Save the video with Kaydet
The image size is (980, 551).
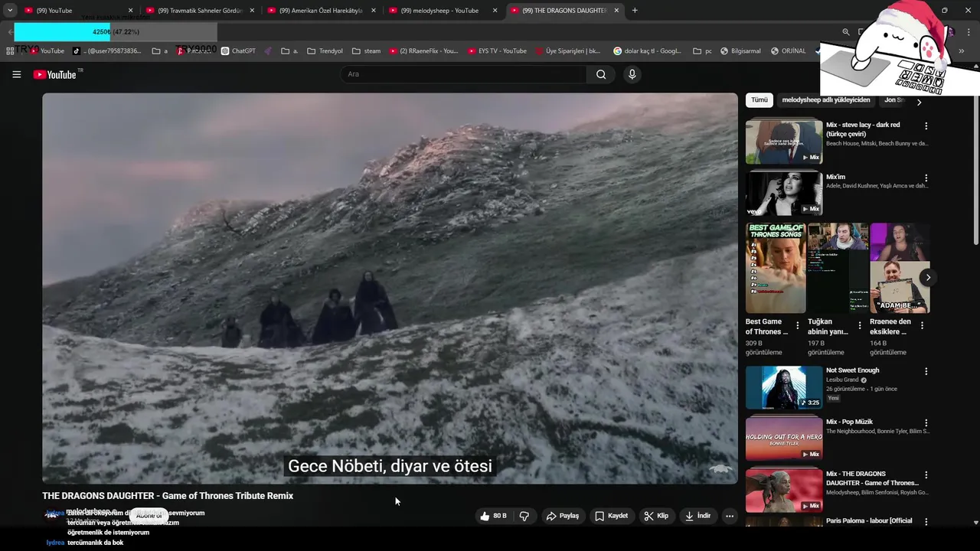[611, 516]
